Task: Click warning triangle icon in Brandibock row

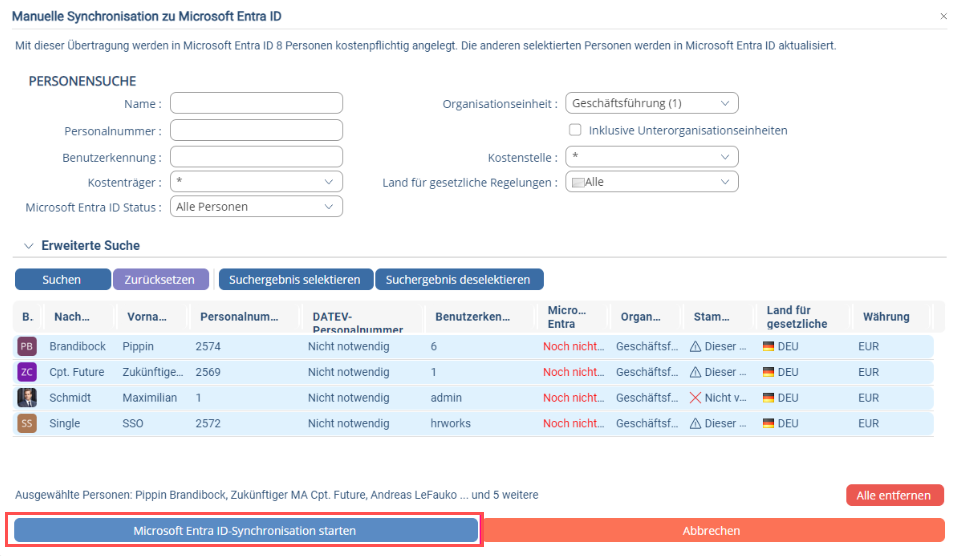Action: click(x=695, y=346)
